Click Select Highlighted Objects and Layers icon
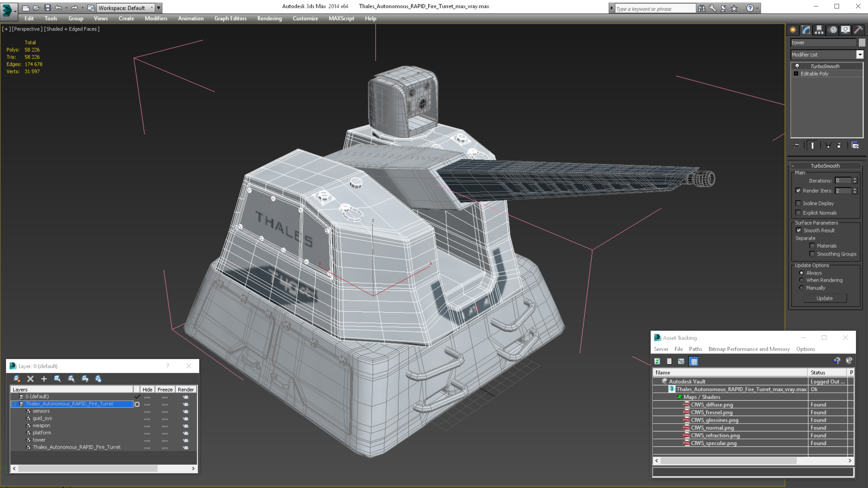868x488 pixels. click(x=57, y=379)
